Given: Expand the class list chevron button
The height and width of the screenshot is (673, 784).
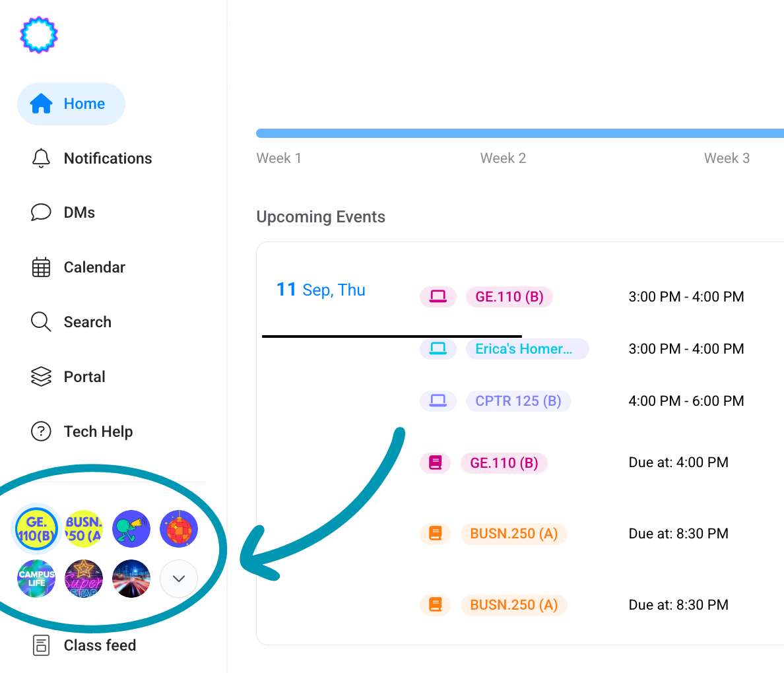Looking at the screenshot, I should (x=179, y=579).
